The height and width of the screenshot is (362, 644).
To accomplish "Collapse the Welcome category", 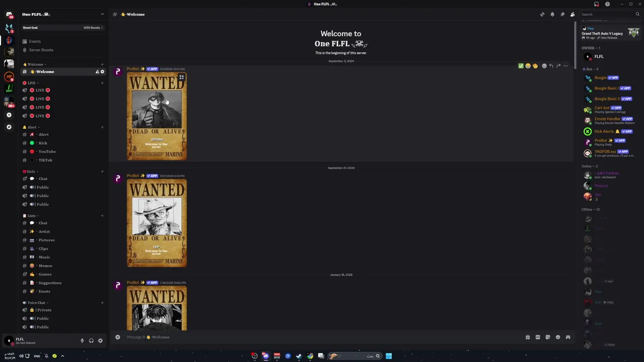I will point(34,64).
